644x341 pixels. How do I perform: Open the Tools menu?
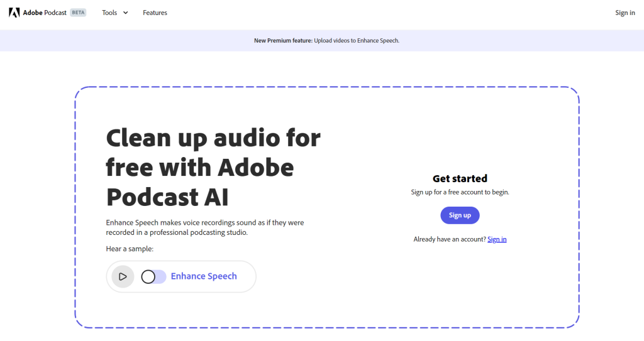[x=110, y=13]
